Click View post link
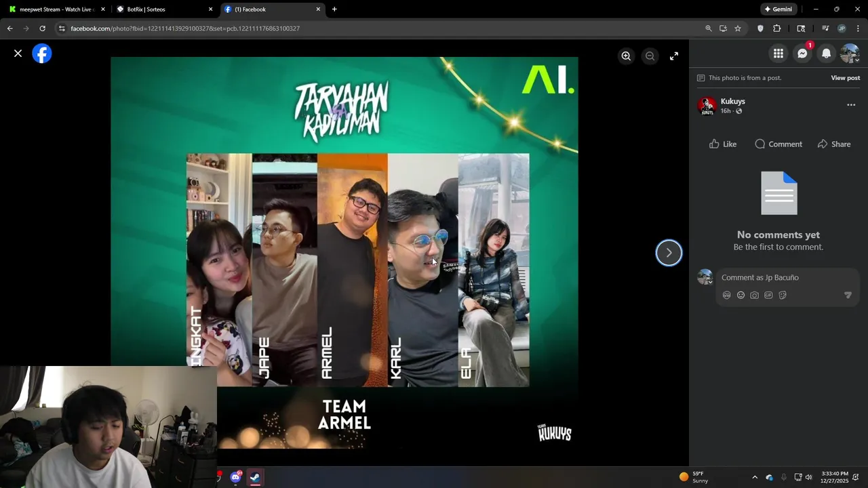This screenshot has height=488, width=868. pos(845,78)
